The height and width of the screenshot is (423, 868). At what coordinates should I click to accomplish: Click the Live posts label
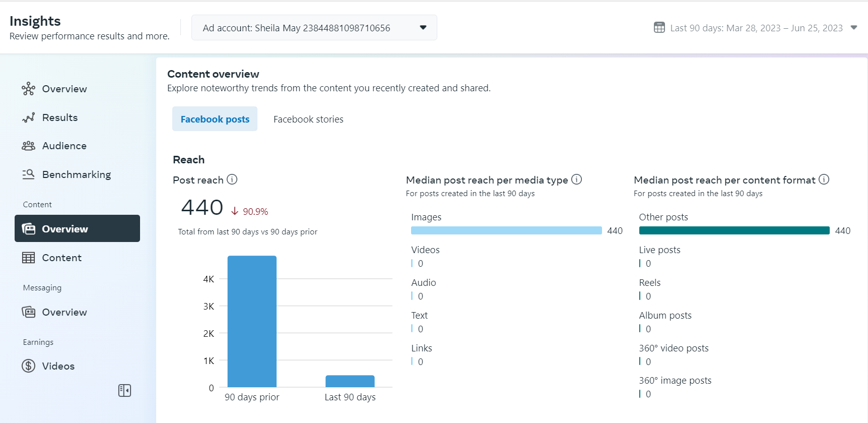(x=659, y=250)
